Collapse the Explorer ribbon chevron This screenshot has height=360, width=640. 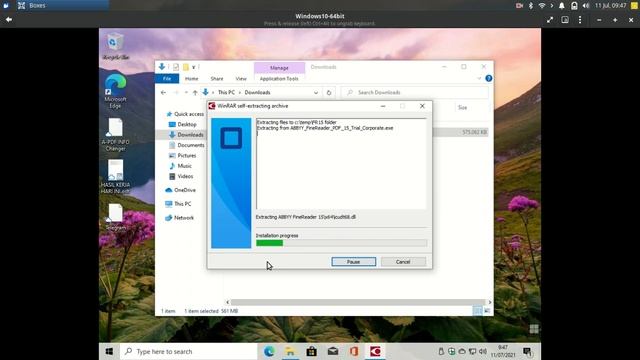pyautogui.click(x=479, y=78)
